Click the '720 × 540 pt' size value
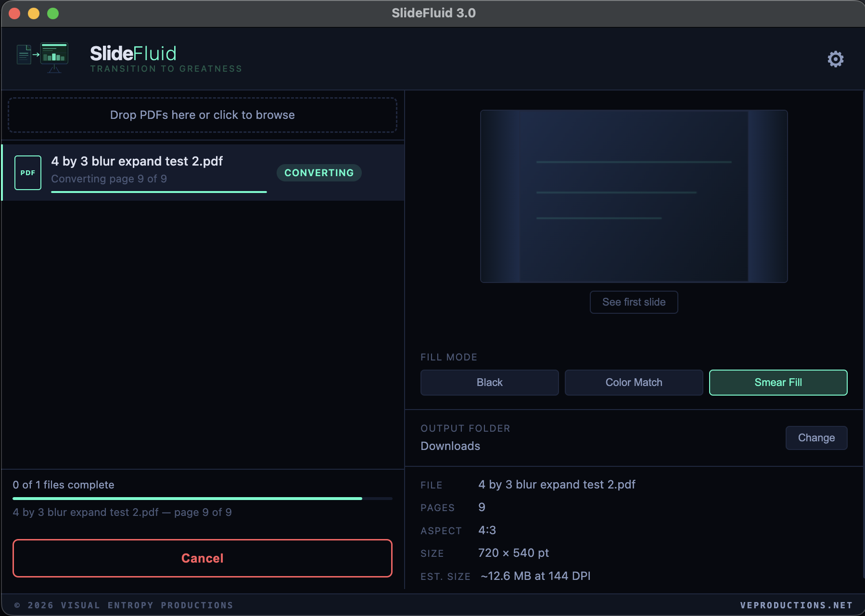The width and height of the screenshot is (865, 616). (x=513, y=553)
